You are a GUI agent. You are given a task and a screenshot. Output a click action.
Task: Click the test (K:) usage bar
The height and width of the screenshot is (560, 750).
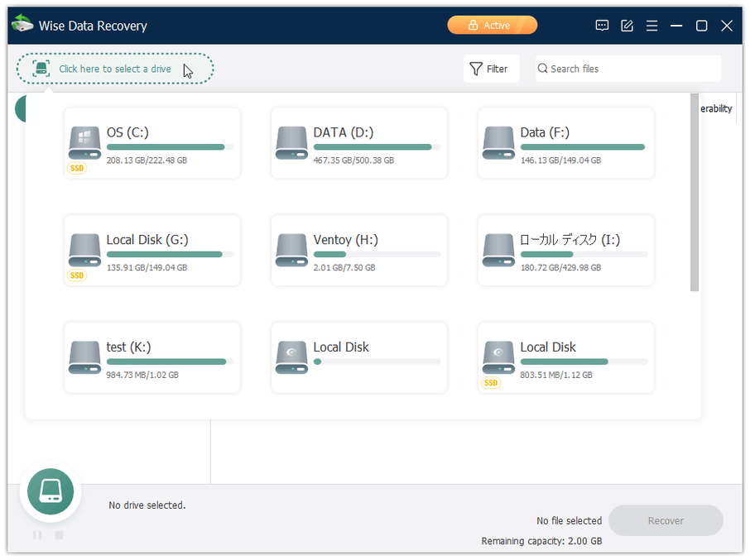pos(171,361)
